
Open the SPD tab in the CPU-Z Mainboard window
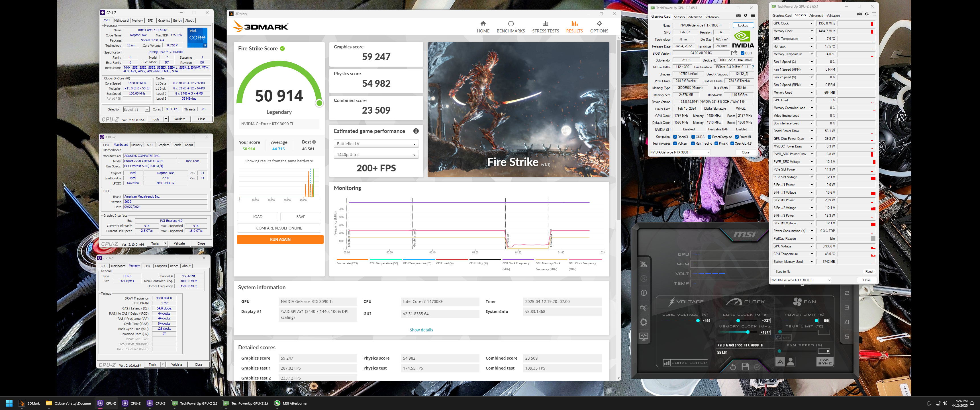150,145
